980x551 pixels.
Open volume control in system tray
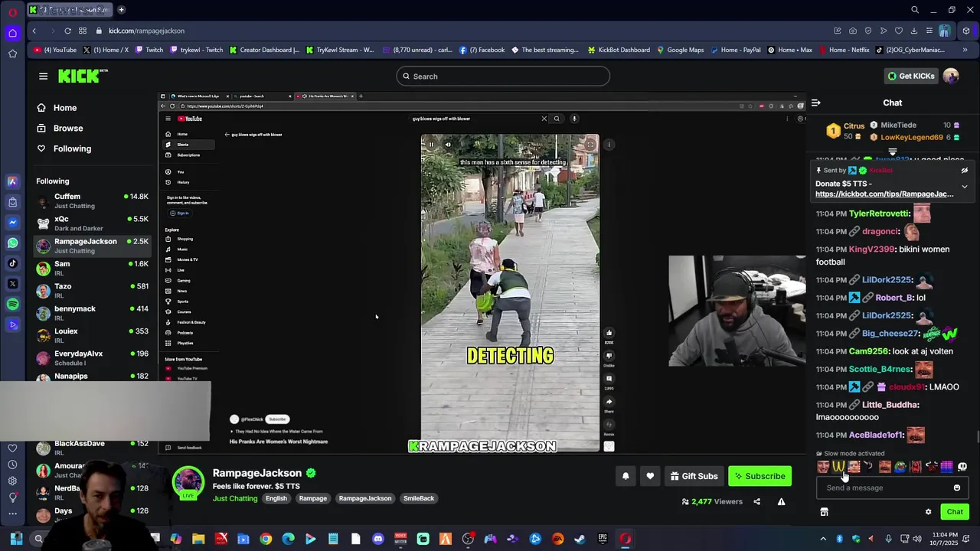pos(917,539)
